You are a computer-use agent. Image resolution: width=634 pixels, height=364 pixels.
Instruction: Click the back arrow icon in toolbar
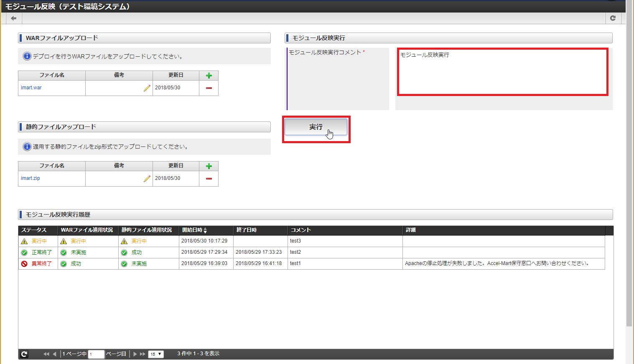[14, 18]
